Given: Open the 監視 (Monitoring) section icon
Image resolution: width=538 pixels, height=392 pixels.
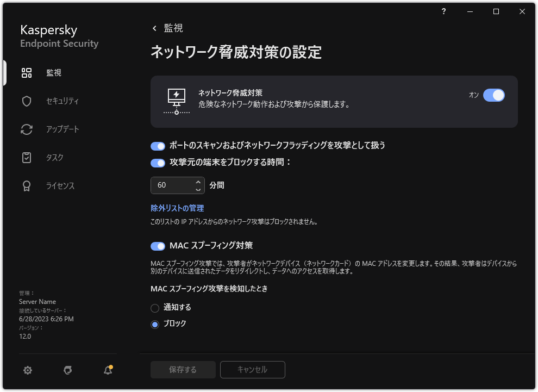Looking at the screenshot, I should [26, 72].
